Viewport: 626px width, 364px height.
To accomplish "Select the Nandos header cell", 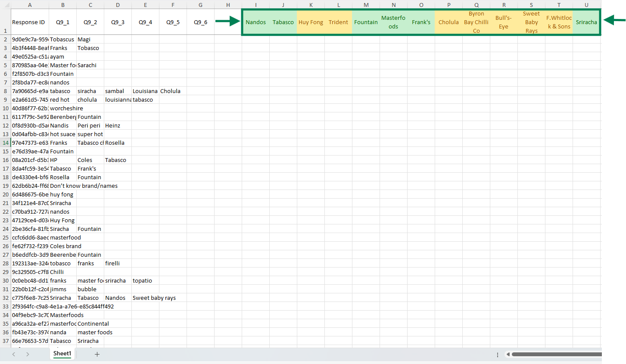I will pyautogui.click(x=255, y=22).
